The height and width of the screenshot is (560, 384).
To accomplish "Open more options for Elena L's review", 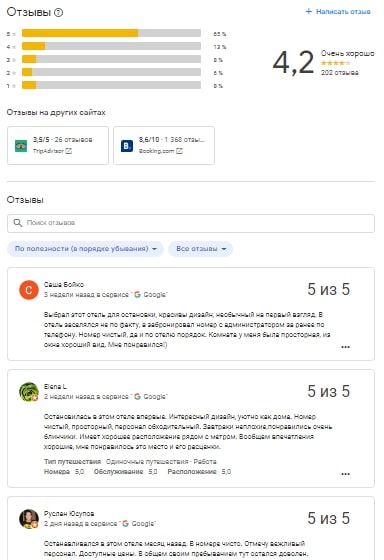I will (345, 474).
